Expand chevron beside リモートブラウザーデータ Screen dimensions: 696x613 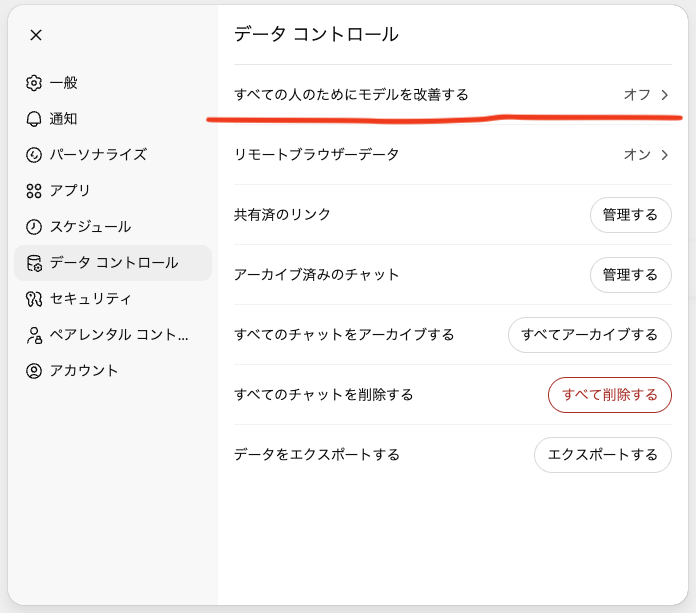pos(664,155)
